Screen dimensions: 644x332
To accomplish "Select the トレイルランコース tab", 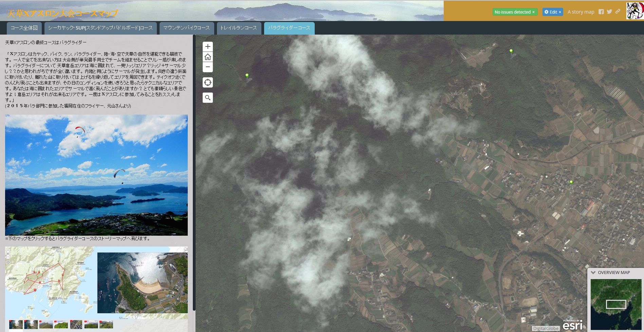I will point(239,28).
